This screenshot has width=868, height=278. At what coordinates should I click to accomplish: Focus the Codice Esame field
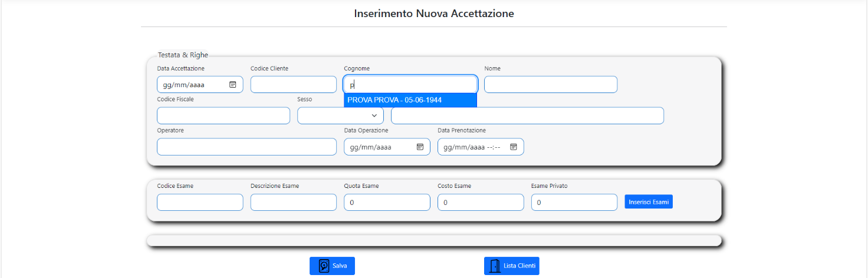[200, 202]
